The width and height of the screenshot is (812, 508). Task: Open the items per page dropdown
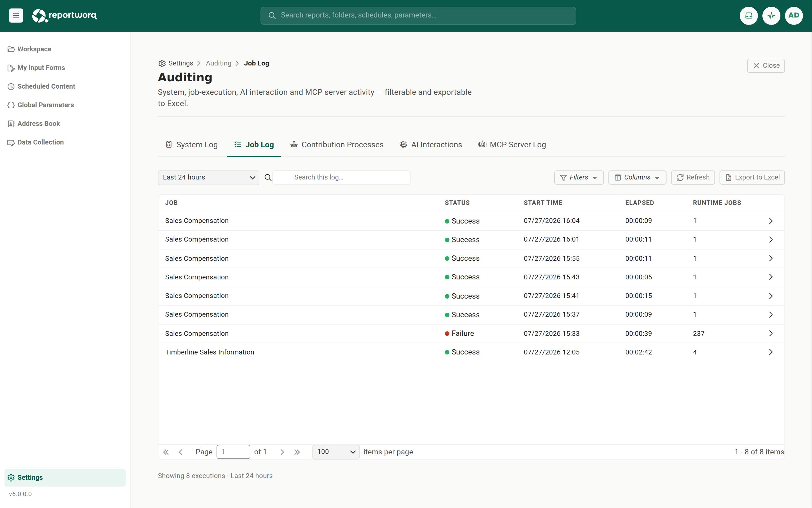[x=336, y=452]
